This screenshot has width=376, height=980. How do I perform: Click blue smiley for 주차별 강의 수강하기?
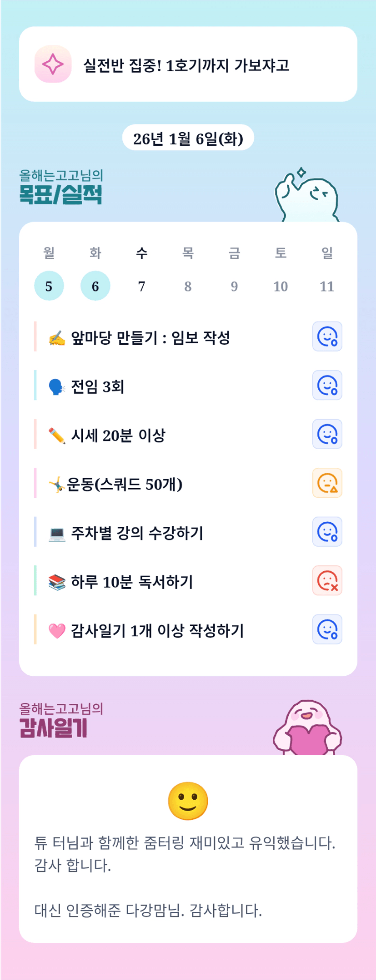click(327, 532)
